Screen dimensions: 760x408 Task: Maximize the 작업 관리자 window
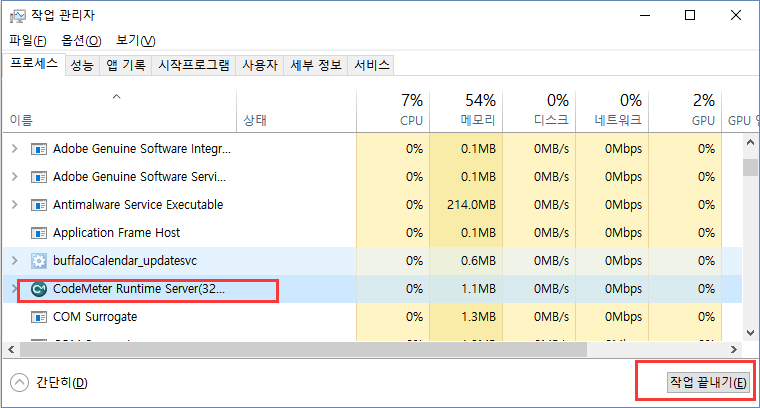pyautogui.click(x=690, y=16)
